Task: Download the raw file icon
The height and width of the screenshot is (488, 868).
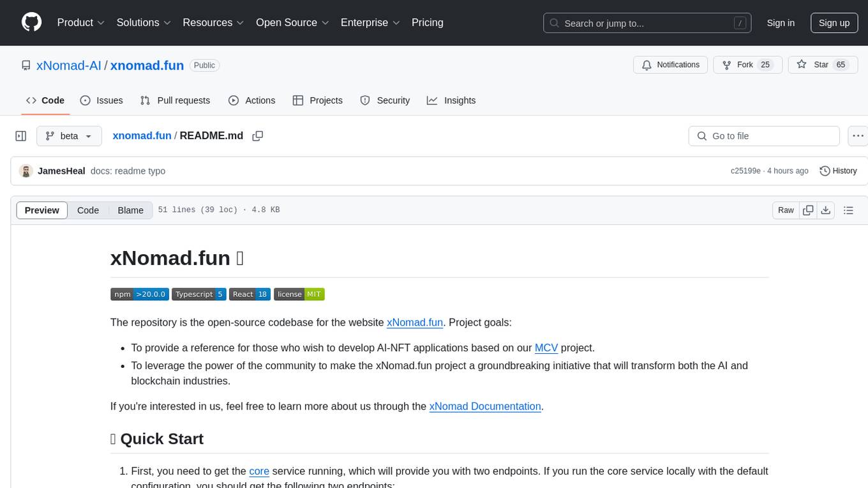Action: click(826, 210)
